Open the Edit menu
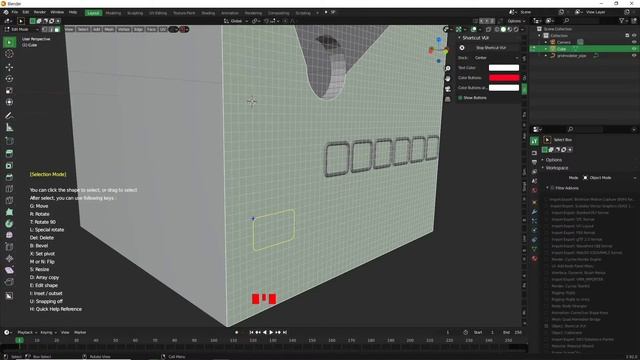The image size is (640, 360). pos(26,12)
